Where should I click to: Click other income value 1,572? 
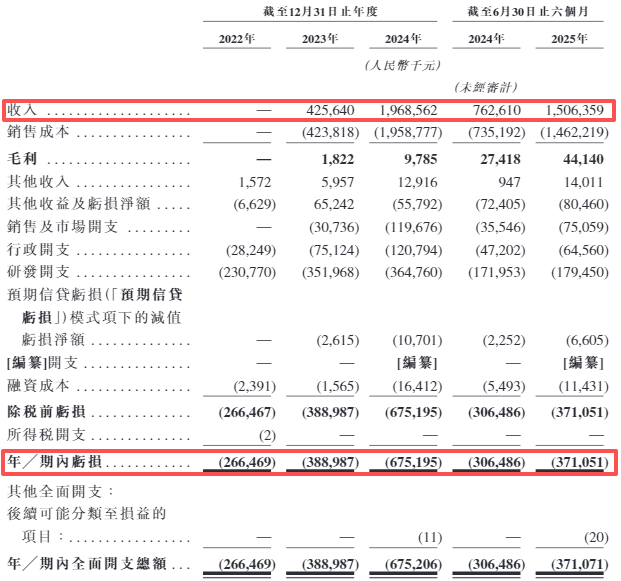coord(255,182)
